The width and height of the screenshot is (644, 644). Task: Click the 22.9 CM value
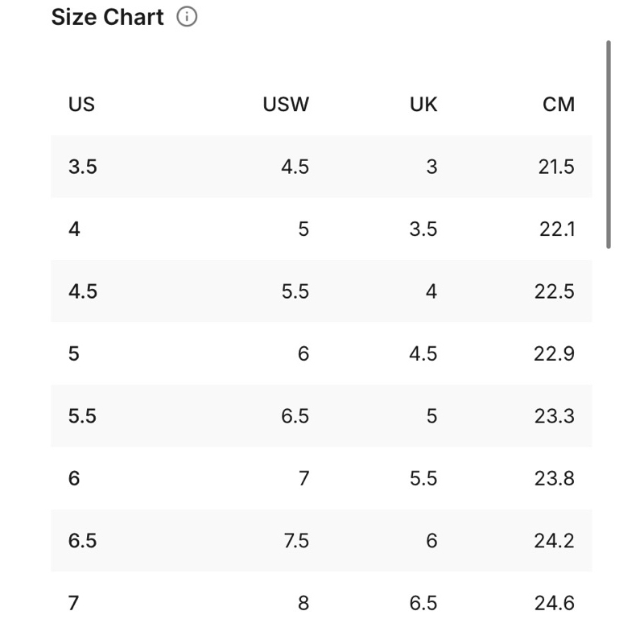(x=554, y=353)
